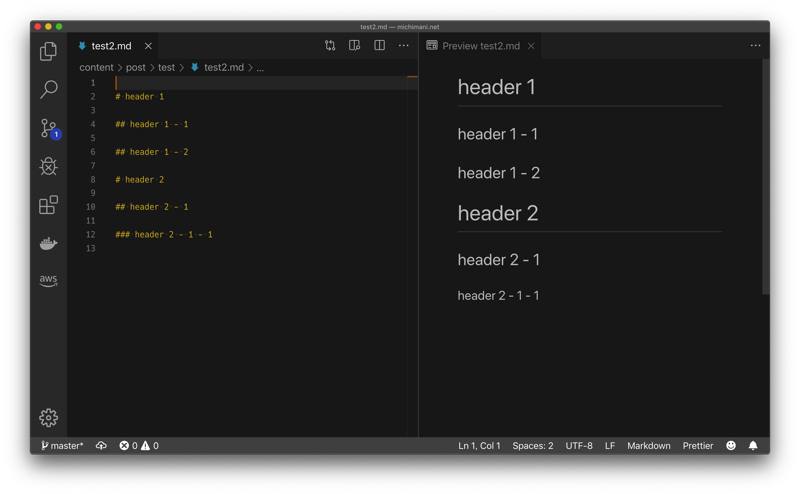Click source line '# header 1' in editor
The width and height of the screenshot is (800, 494).
point(140,96)
